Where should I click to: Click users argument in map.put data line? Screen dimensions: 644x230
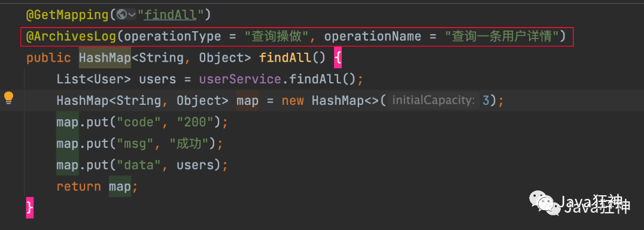(195, 165)
